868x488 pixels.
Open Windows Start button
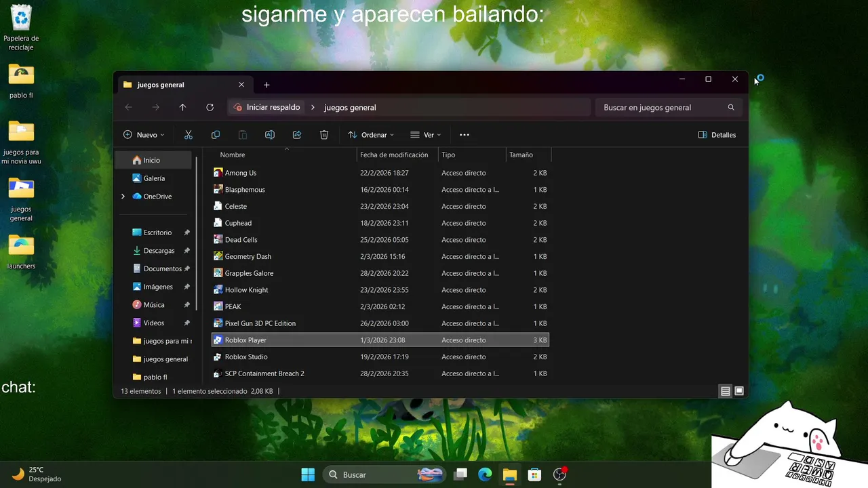pyautogui.click(x=308, y=474)
